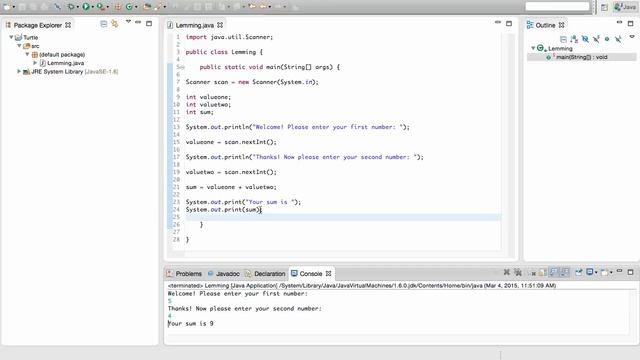Collapse All in Outline view
The height and width of the screenshot is (360, 640).
563,39
